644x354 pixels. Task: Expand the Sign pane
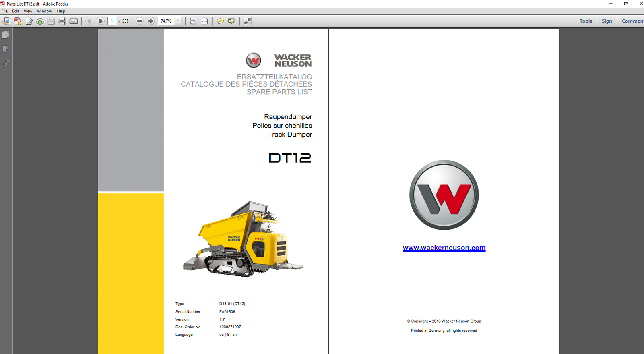click(x=607, y=21)
